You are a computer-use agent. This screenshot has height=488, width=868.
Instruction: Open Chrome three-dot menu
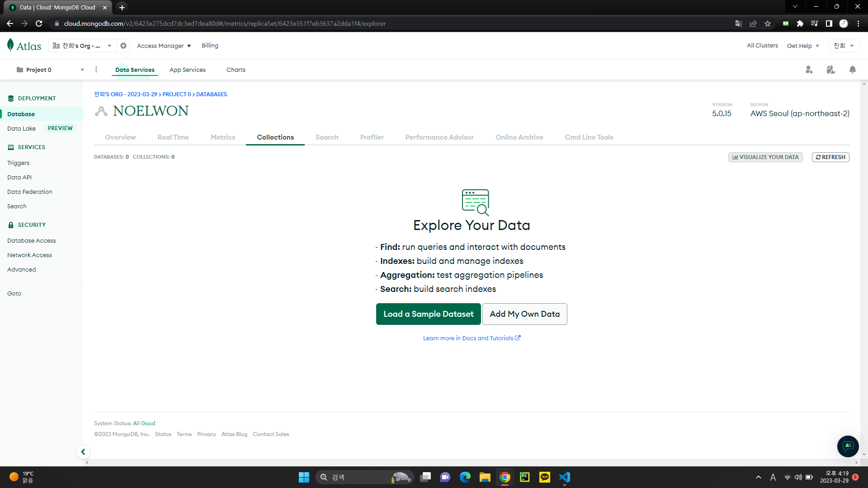pyautogui.click(x=858, y=23)
